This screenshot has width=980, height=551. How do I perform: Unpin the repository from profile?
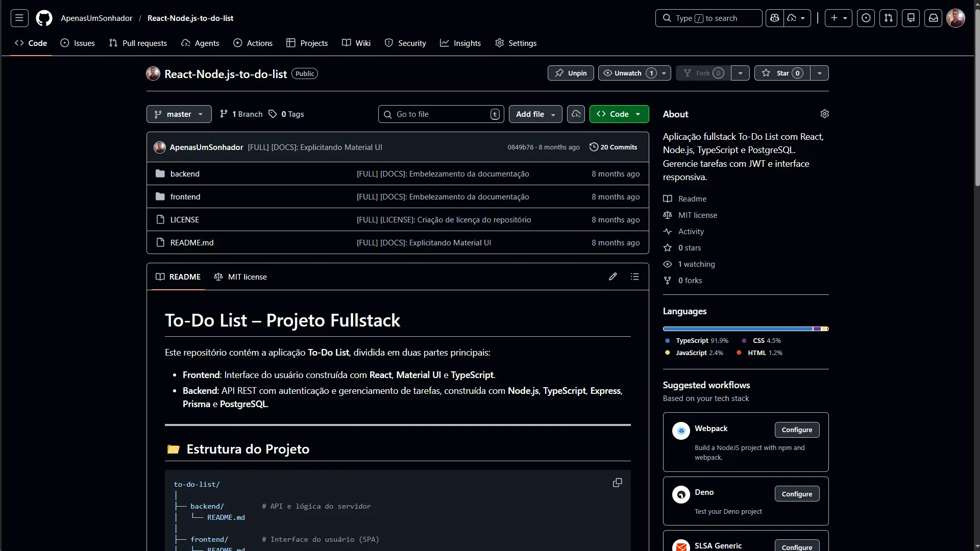point(571,73)
